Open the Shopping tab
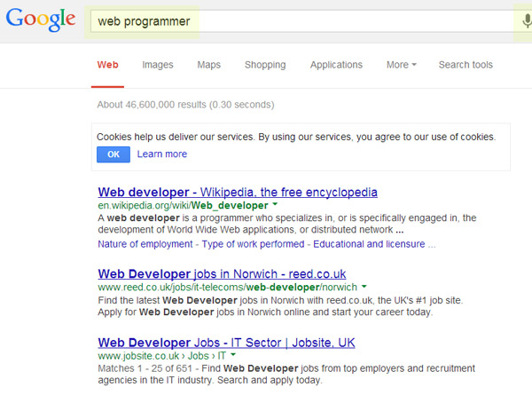Viewport: 532px width, 395px height. 265,65
